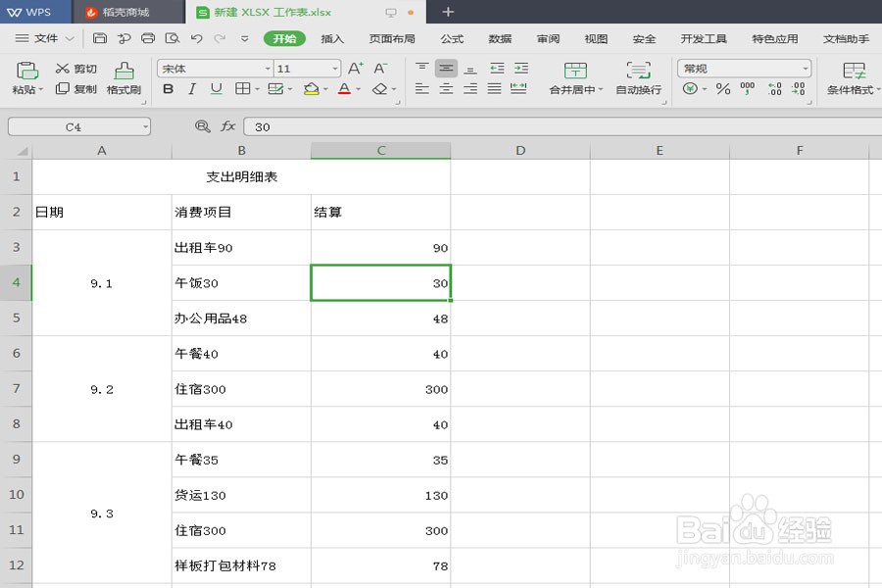Increase the decimal places

(775, 89)
